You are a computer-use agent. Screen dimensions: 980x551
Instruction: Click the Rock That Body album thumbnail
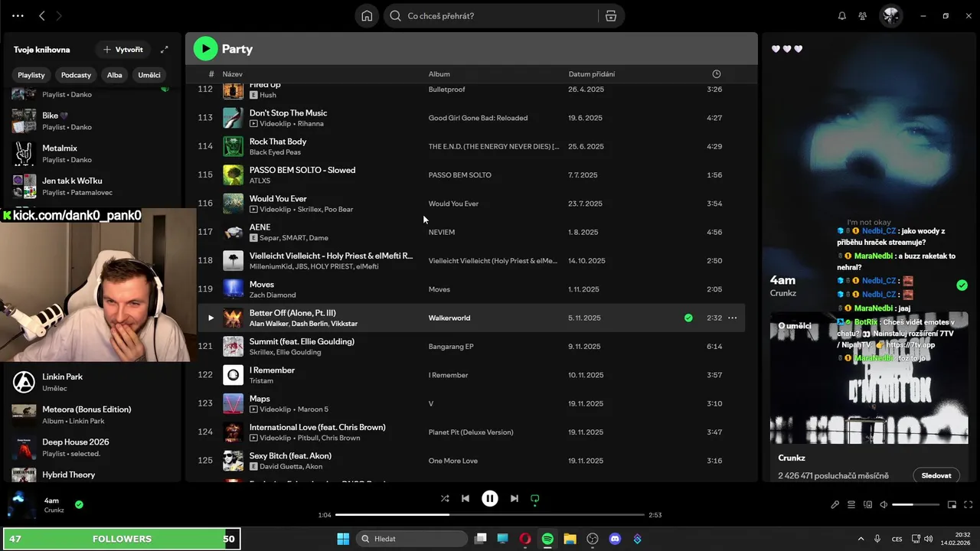coord(233,146)
